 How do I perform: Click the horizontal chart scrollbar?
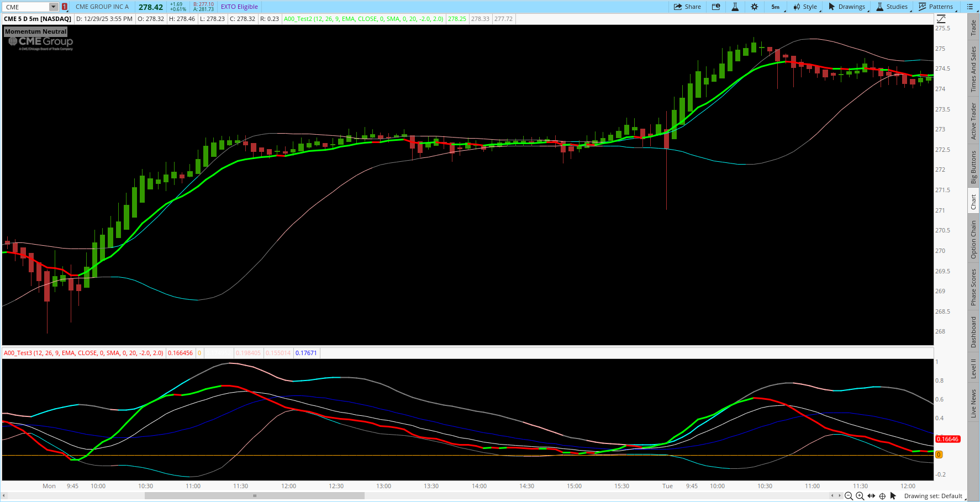(254, 495)
